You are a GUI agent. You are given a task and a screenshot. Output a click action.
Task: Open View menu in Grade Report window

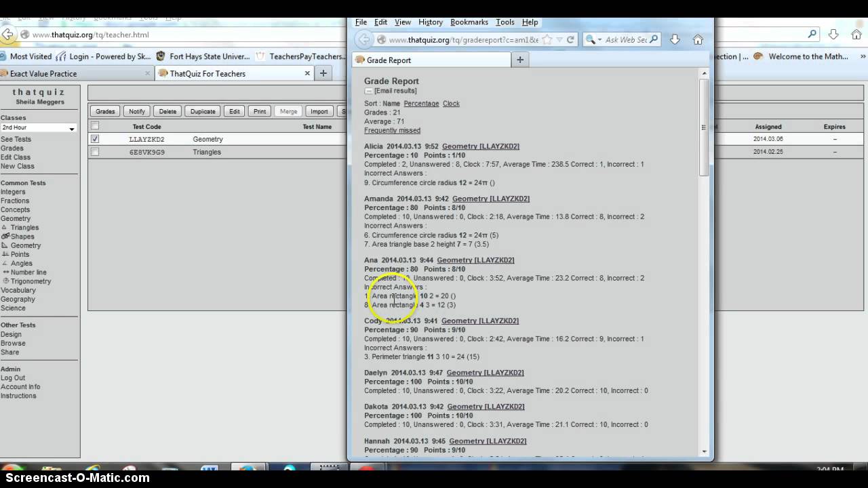(403, 22)
